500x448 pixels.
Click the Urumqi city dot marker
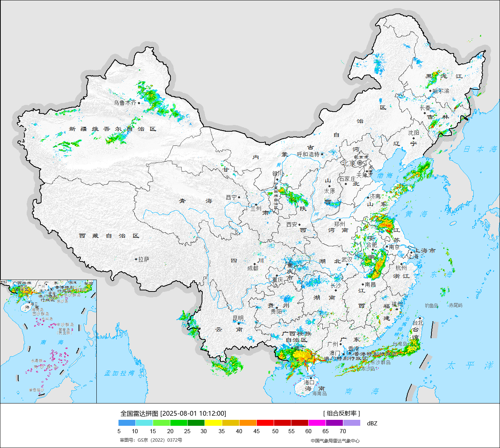139,103
